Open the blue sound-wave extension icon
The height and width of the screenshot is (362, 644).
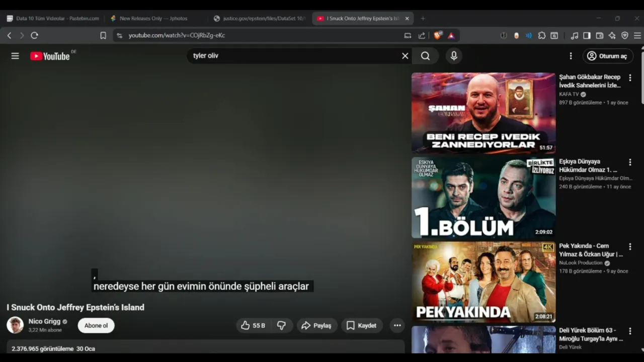529,35
